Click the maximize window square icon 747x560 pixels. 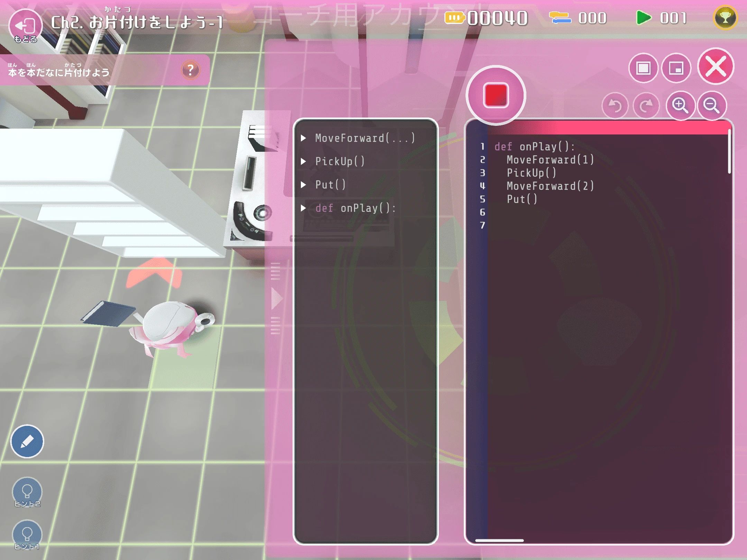click(644, 68)
